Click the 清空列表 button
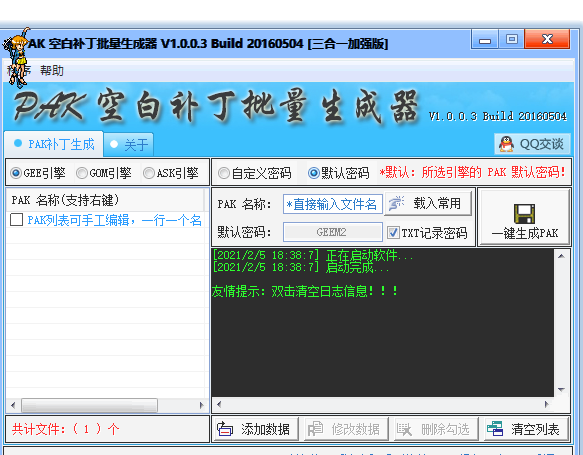The height and width of the screenshot is (455, 583). point(526,429)
